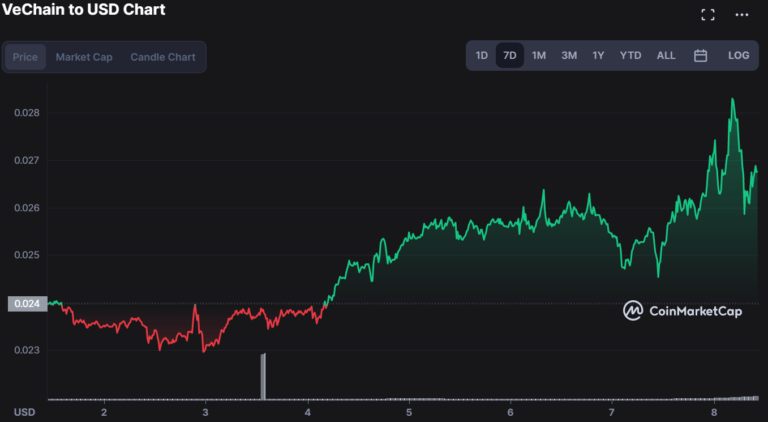
Task: Switch to the Price view tab
Action: 25,57
